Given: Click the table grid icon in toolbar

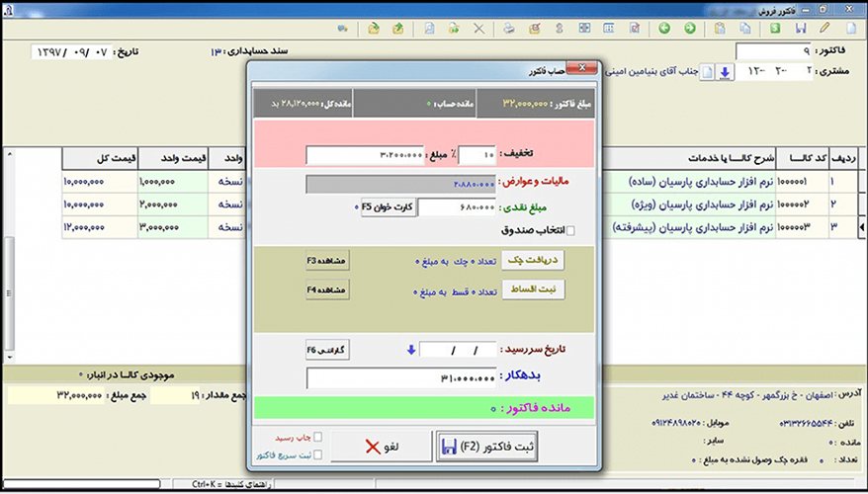Looking at the screenshot, I should coord(608,29).
